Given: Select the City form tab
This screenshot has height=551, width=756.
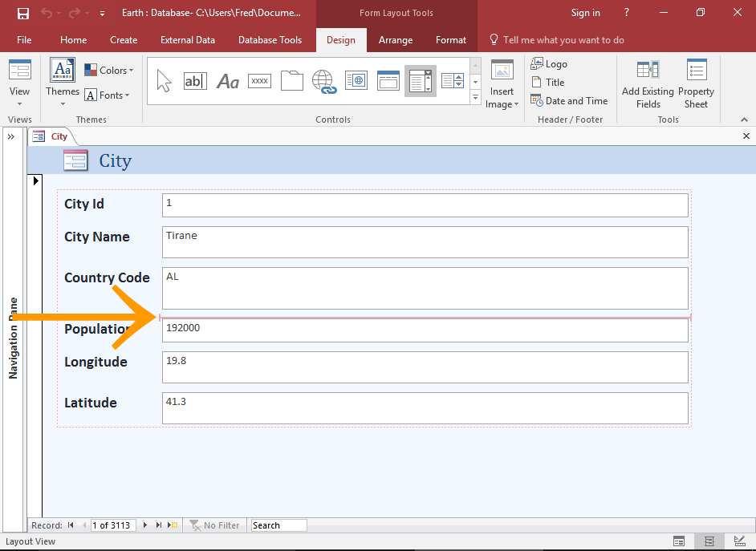Looking at the screenshot, I should [51, 136].
